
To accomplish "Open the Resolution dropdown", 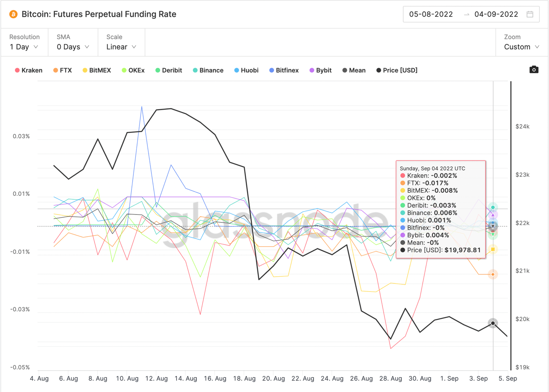I will tap(24, 47).
